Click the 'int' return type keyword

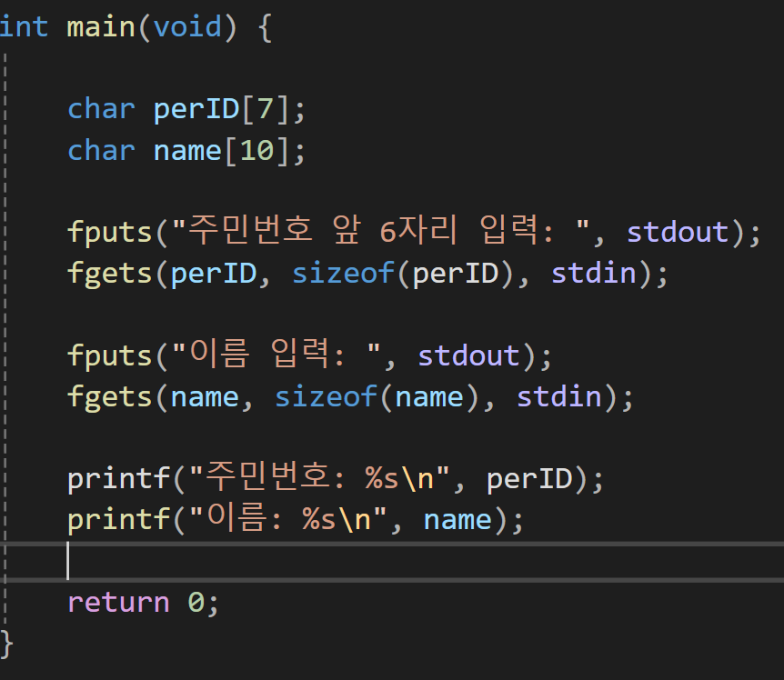[24, 26]
